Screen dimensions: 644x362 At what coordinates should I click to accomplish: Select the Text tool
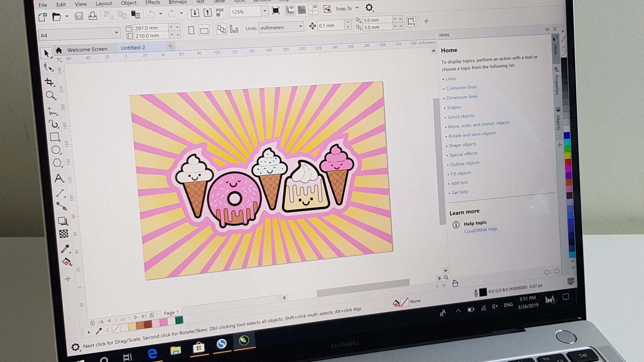(59, 178)
